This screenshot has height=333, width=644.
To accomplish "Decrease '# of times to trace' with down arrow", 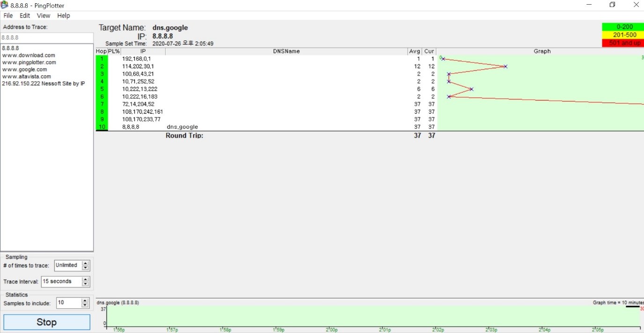I will tap(85, 268).
